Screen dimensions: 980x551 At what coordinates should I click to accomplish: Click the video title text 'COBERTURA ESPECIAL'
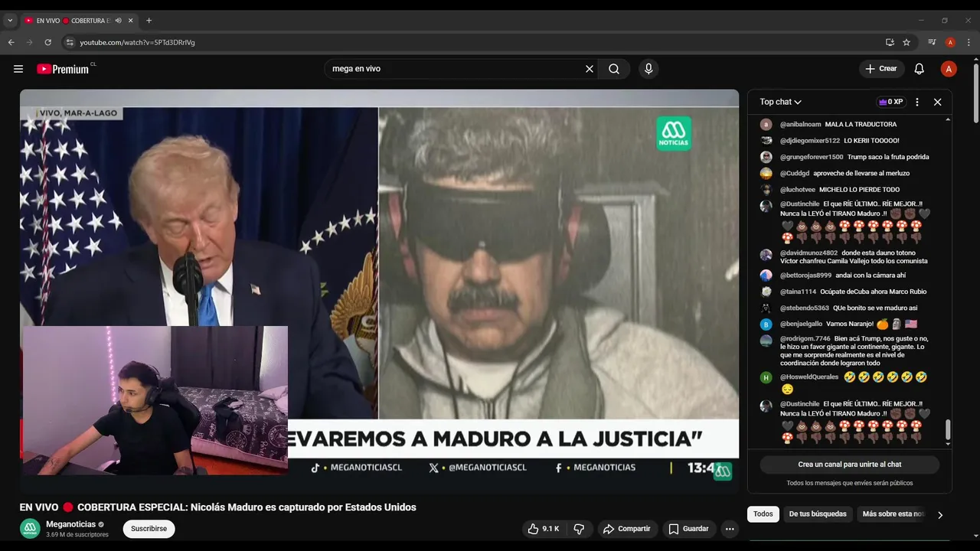tap(132, 507)
